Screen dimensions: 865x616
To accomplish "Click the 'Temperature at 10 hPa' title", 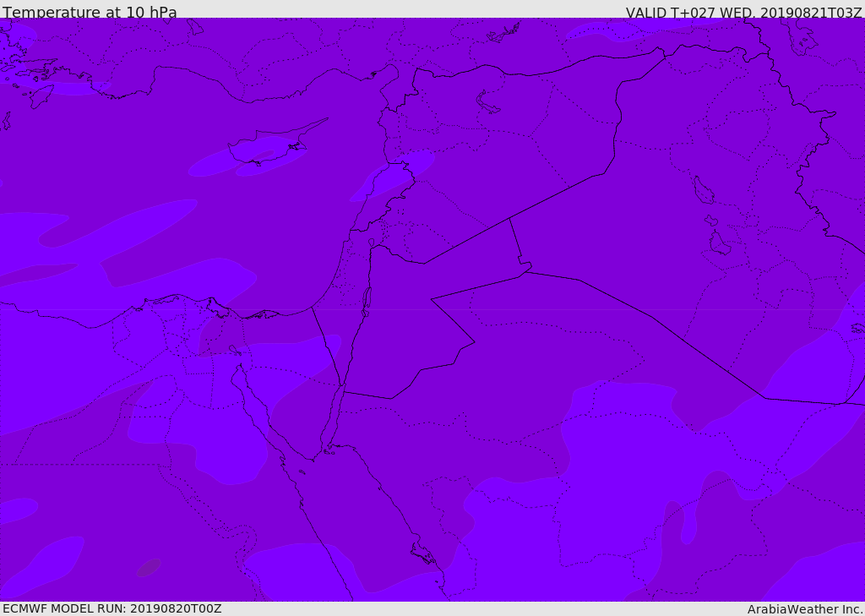I will [x=90, y=12].
